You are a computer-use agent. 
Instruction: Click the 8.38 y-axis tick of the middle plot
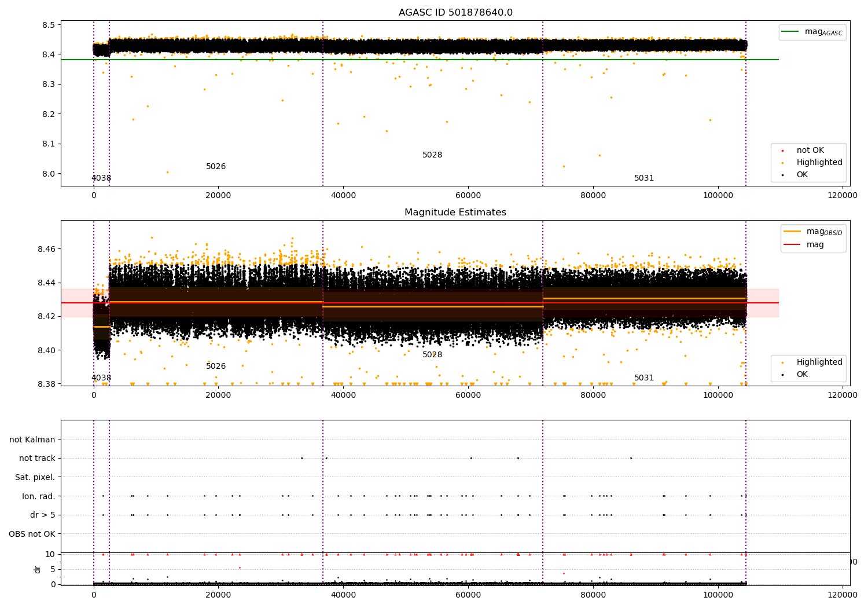(x=46, y=384)
